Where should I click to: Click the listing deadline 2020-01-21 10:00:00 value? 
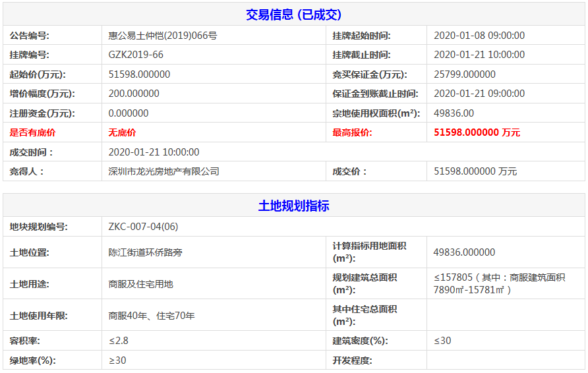(479, 55)
